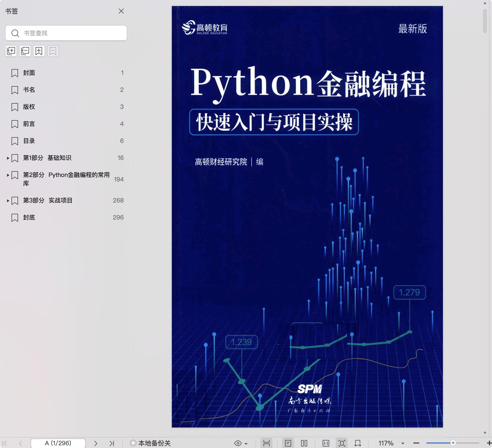Expand the 第3部分 实战项目 tree arrow
This screenshot has height=448, width=492.
click(8, 201)
